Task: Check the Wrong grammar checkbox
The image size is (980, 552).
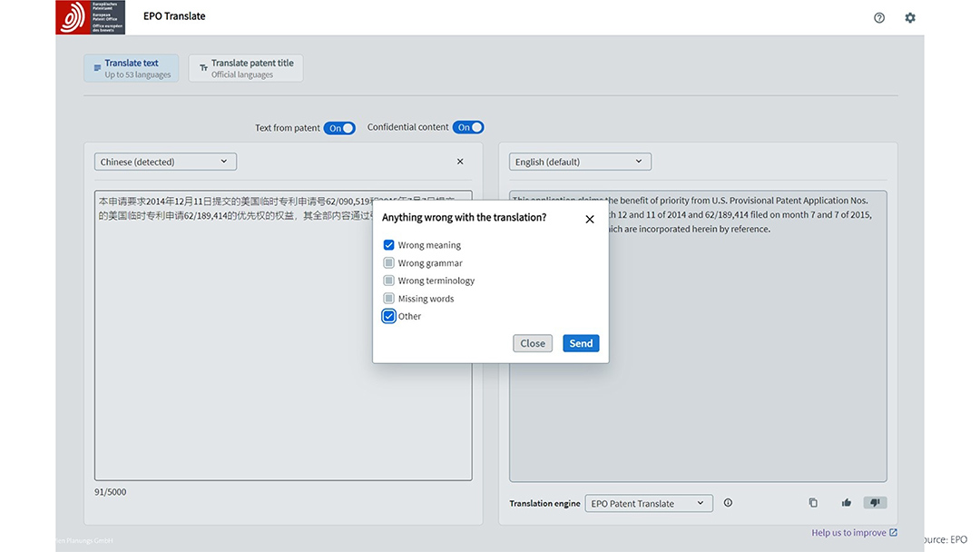Action: 389,263
